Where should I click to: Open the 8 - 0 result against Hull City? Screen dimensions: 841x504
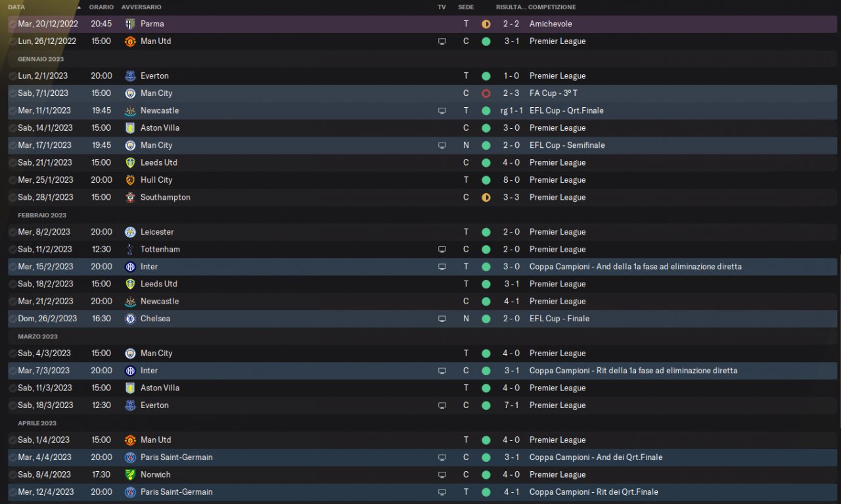511,180
